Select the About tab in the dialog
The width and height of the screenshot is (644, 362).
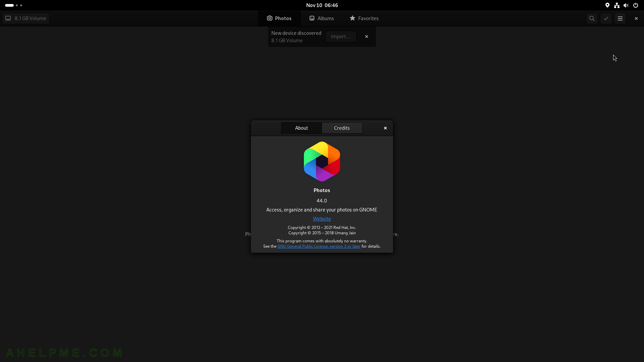point(301,128)
